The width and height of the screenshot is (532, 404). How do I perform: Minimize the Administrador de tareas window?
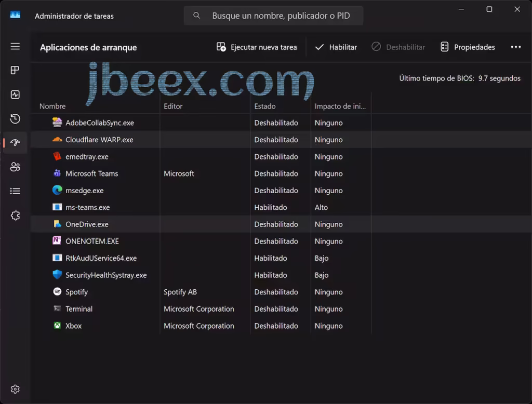tap(461, 9)
